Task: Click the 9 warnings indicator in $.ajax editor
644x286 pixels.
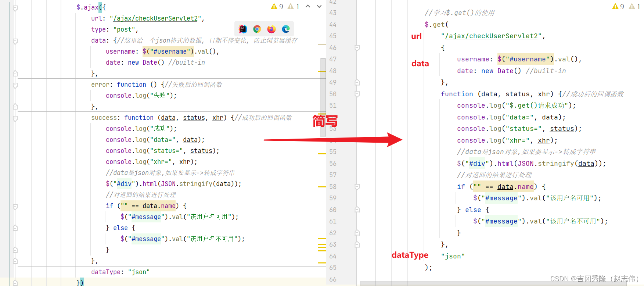Action: (x=277, y=7)
